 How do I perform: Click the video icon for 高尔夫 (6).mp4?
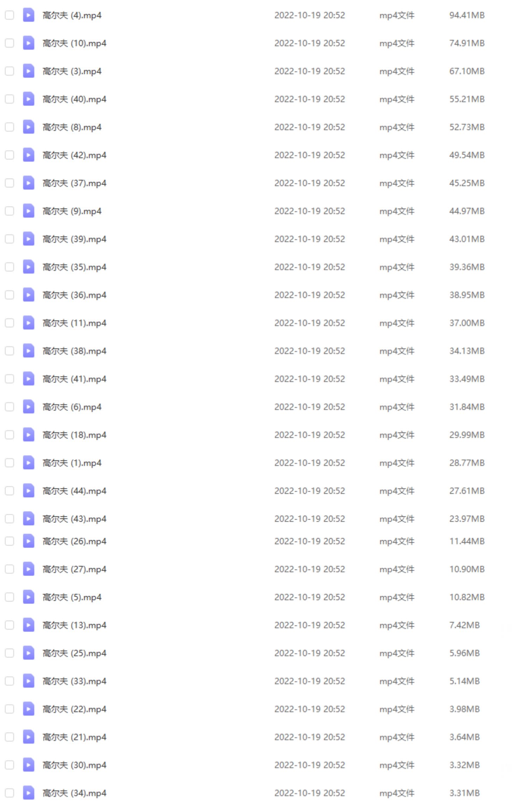click(28, 407)
